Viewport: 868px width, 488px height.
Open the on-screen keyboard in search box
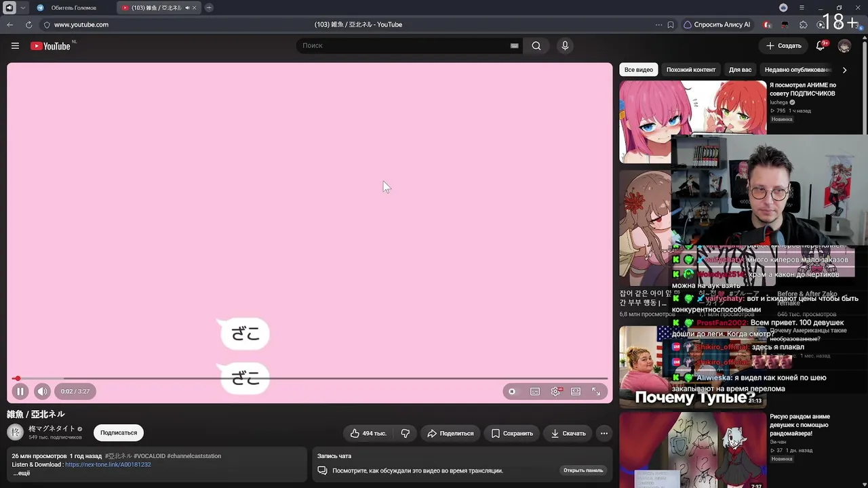514,46
